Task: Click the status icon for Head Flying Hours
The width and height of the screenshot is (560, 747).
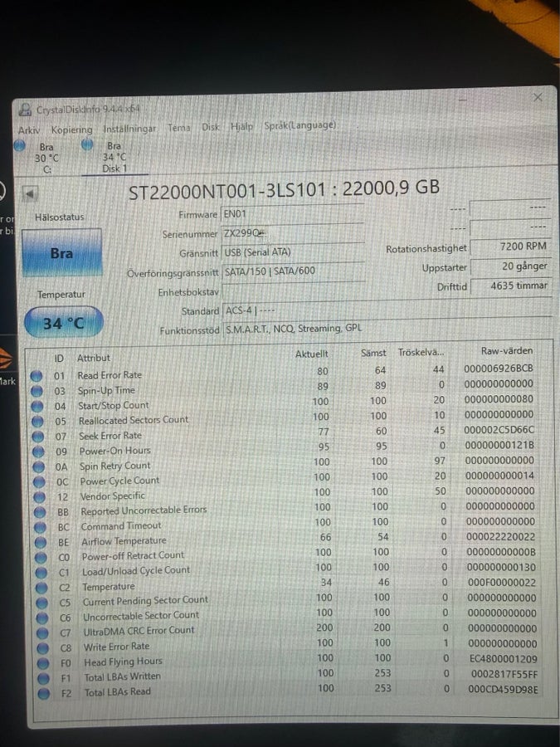Action: click(43, 663)
